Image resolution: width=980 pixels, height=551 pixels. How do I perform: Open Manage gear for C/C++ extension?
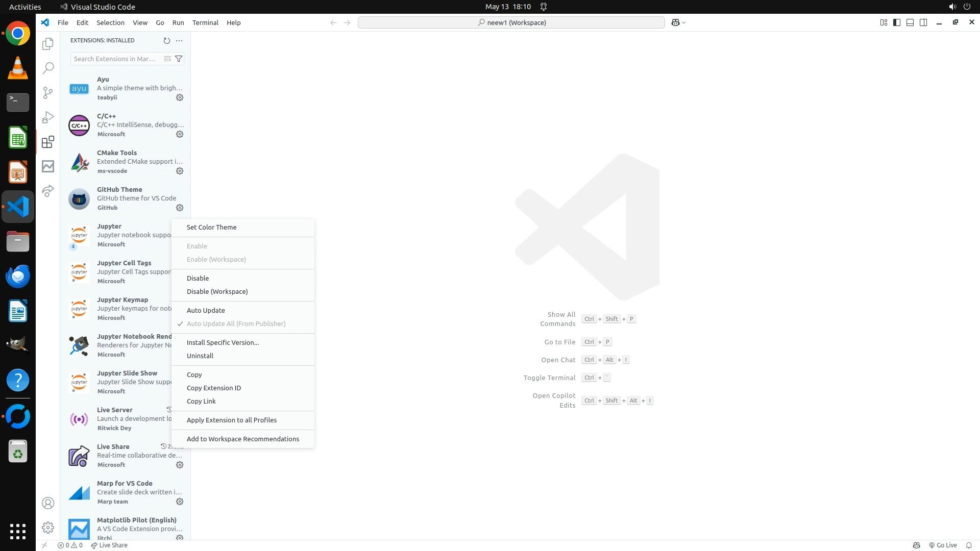180,134
